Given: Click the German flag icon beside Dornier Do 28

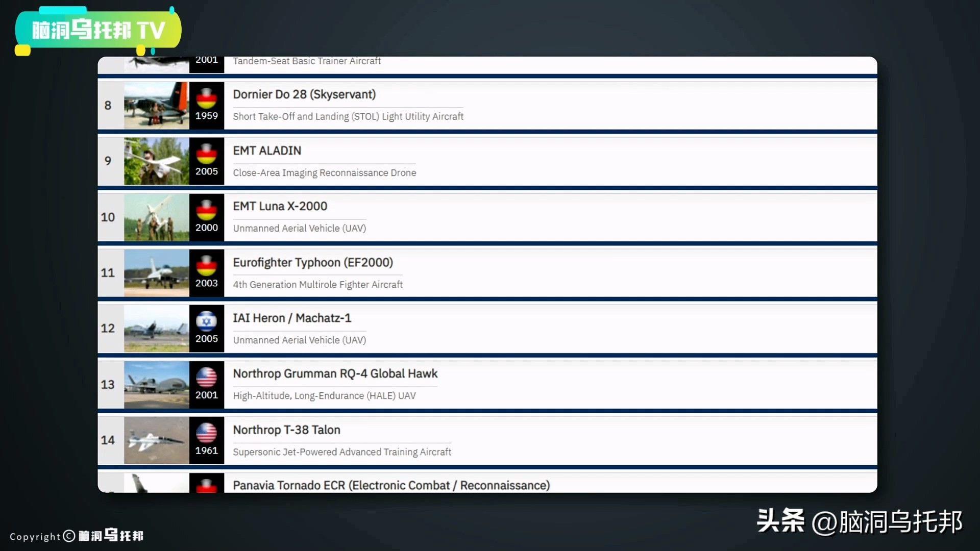Looking at the screenshot, I should tap(206, 98).
